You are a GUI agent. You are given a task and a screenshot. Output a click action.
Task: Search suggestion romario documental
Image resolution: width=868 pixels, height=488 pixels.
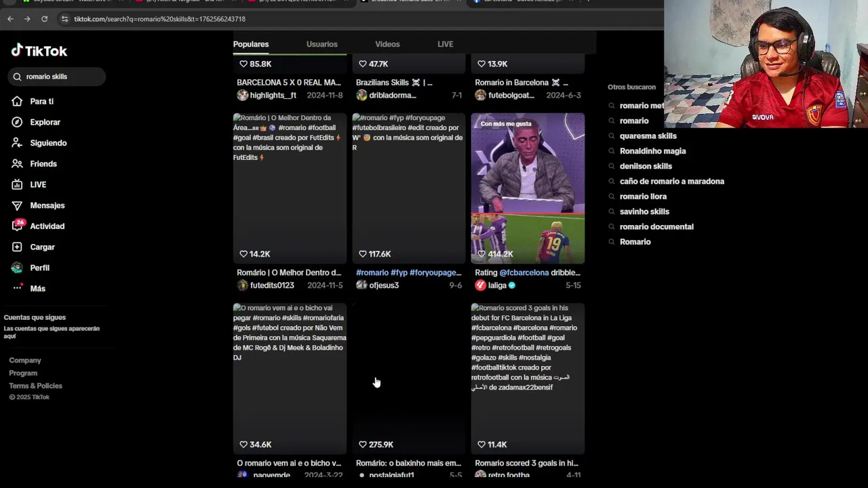(656, 226)
